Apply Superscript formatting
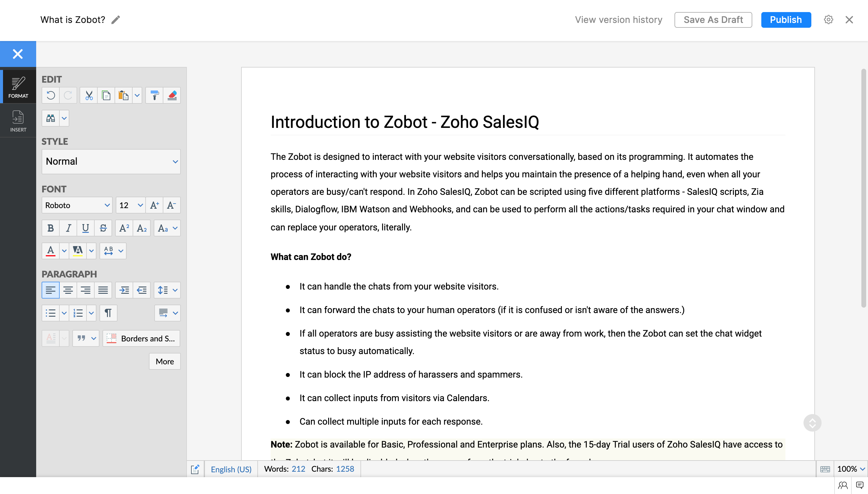Viewport: 868px width, 494px height. [124, 228]
